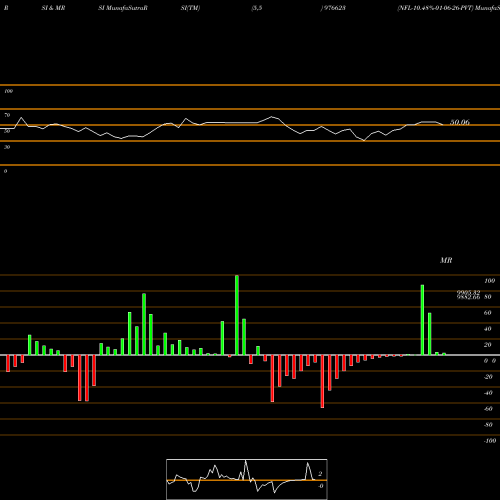Click the '976623' code in header
Viewport: 500px width, 500px height.
click(334, 8)
